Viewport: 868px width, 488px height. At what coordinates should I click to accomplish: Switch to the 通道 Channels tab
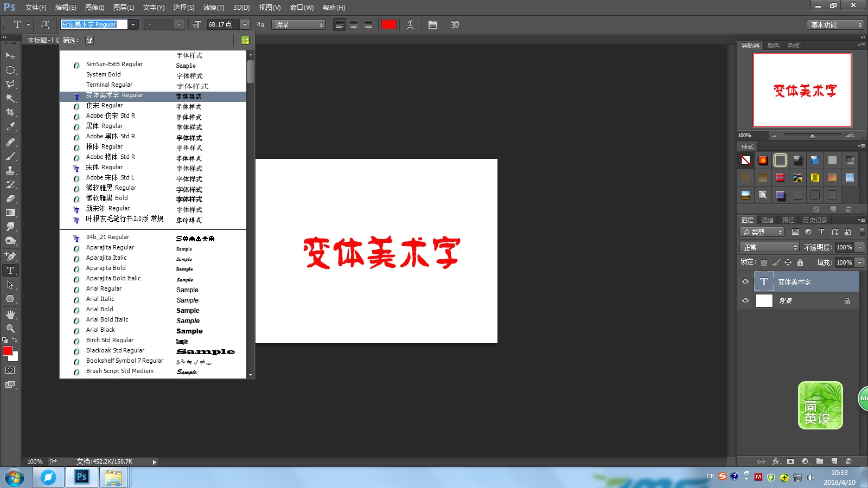tap(768, 220)
